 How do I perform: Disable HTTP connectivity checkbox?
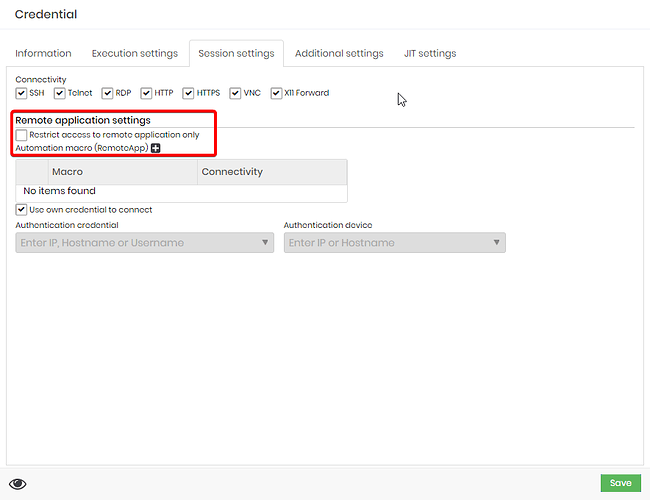pos(146,93)
